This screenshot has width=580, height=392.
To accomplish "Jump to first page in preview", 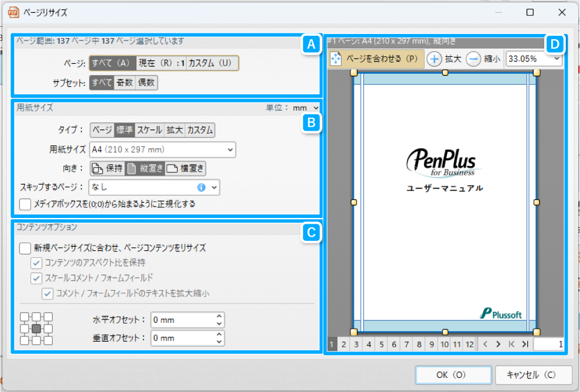I will 511,345.
